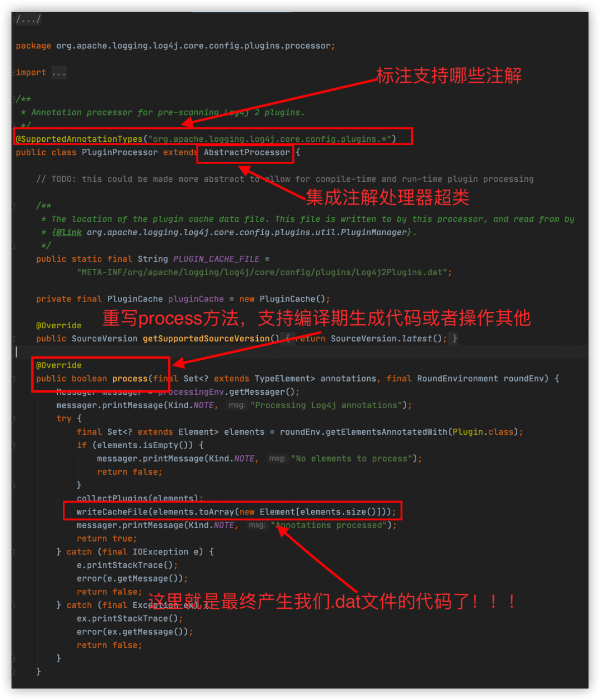The height and width of the screenshot is (700, 600).
Task: Click the PLUGIN_CACHE_FILE constant name
Action: (x=216, y=259)
